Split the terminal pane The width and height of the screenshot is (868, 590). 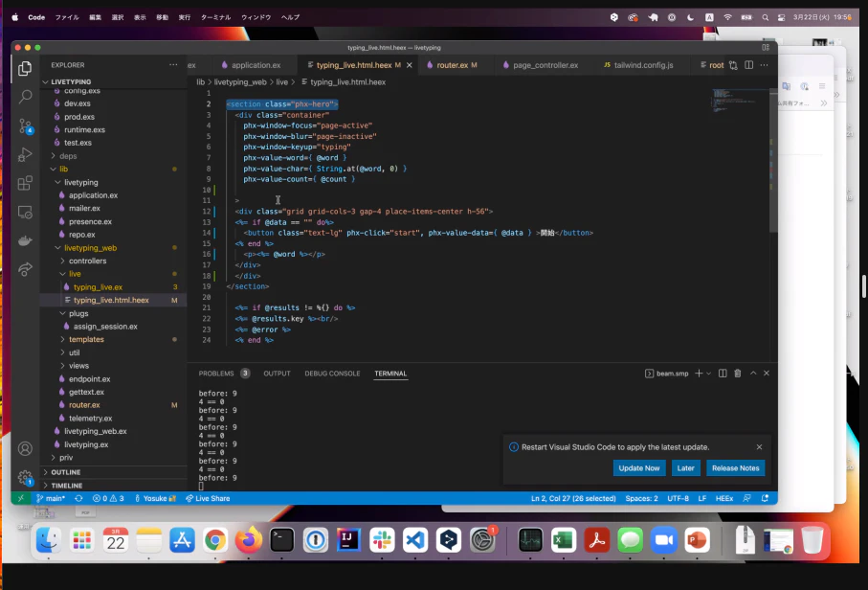(x=723, y=374)
